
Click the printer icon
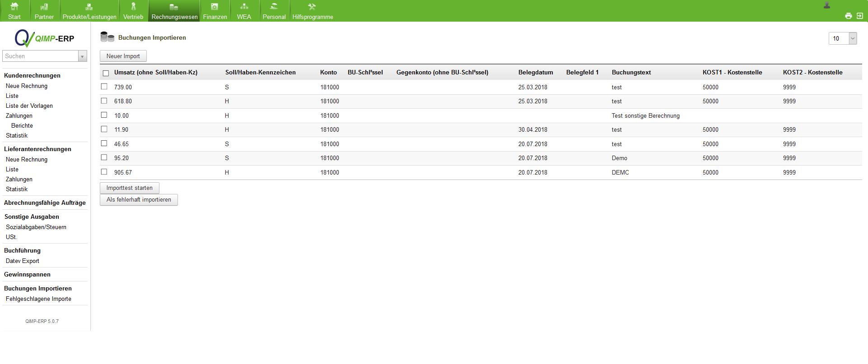click(x=849, y=16)
